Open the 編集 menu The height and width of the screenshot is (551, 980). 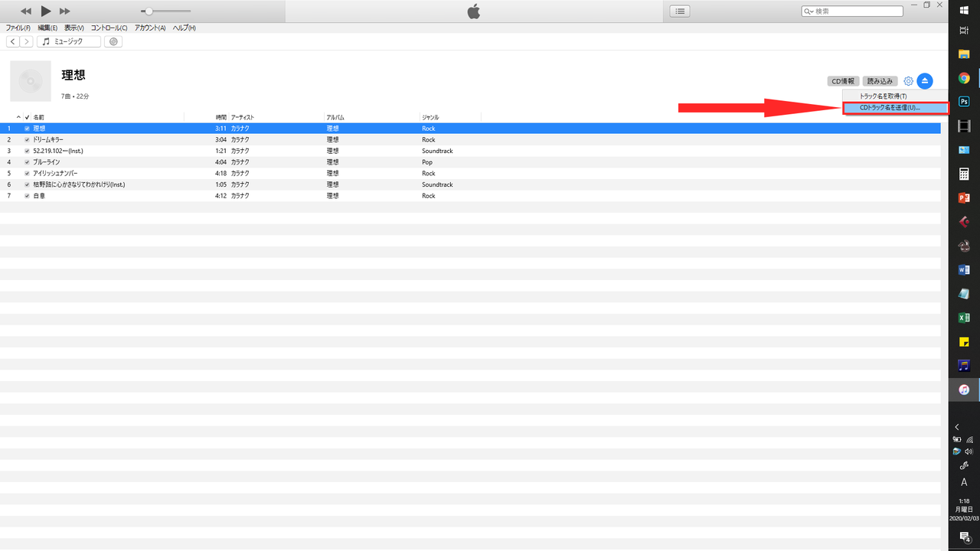point(47,28)
